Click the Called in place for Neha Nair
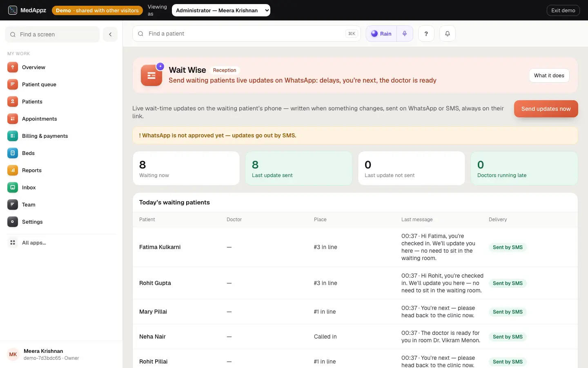Image resolution: width=588 pixels, height=368 pixels. click(x=325, y=337)
